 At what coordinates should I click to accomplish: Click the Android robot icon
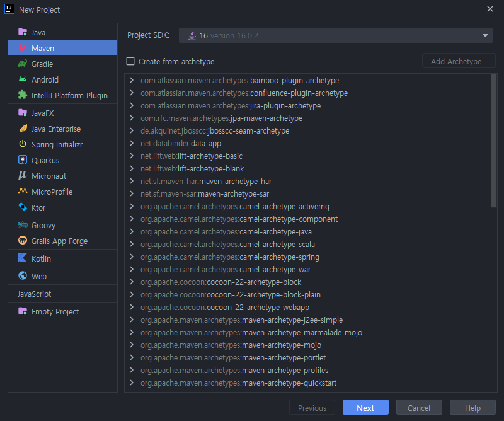23,79
